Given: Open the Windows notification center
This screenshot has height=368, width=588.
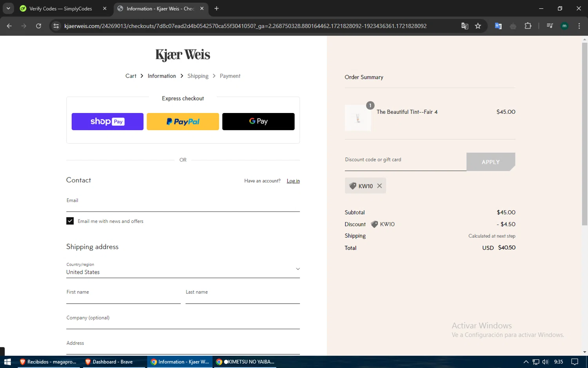Looking at the screenshot, I should 575,362.
